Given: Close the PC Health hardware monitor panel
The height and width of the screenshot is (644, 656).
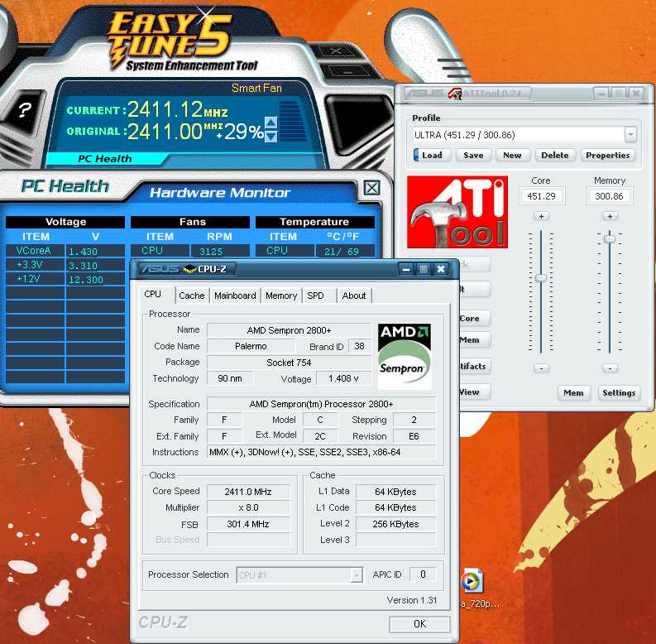Looking at the screenshot, I should (x=372, y=188).
